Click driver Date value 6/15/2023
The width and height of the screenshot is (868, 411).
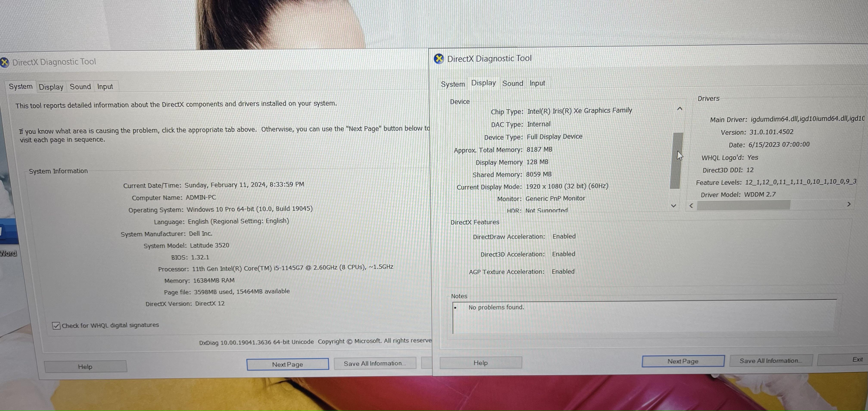tap(779, 145)
